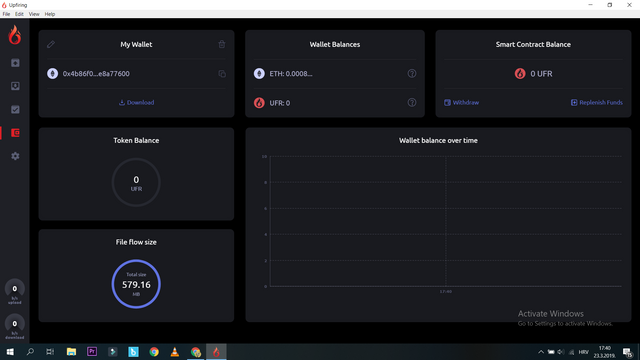Open notification center on taskbar
Screen dimensions: 640x360
tap(627, 352)
